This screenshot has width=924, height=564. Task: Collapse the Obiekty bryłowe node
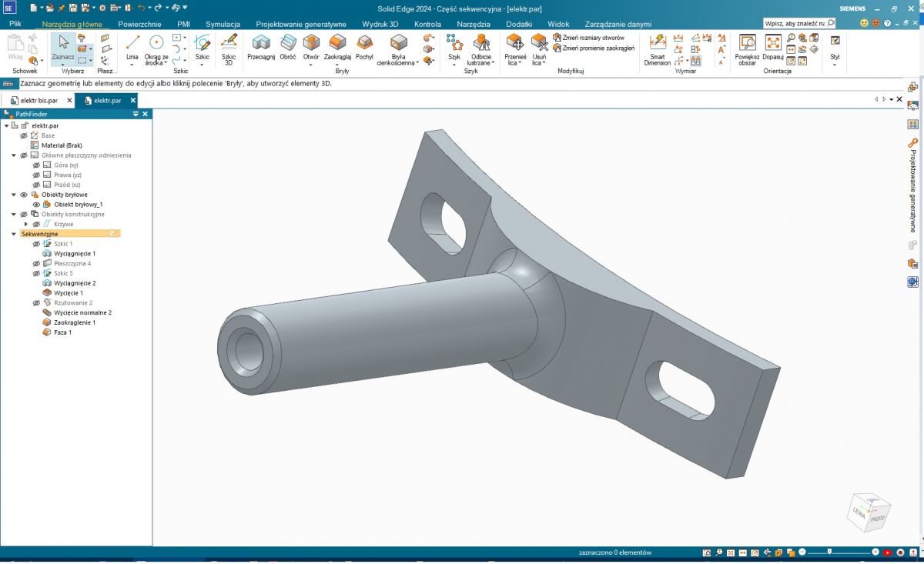point(14,195)
